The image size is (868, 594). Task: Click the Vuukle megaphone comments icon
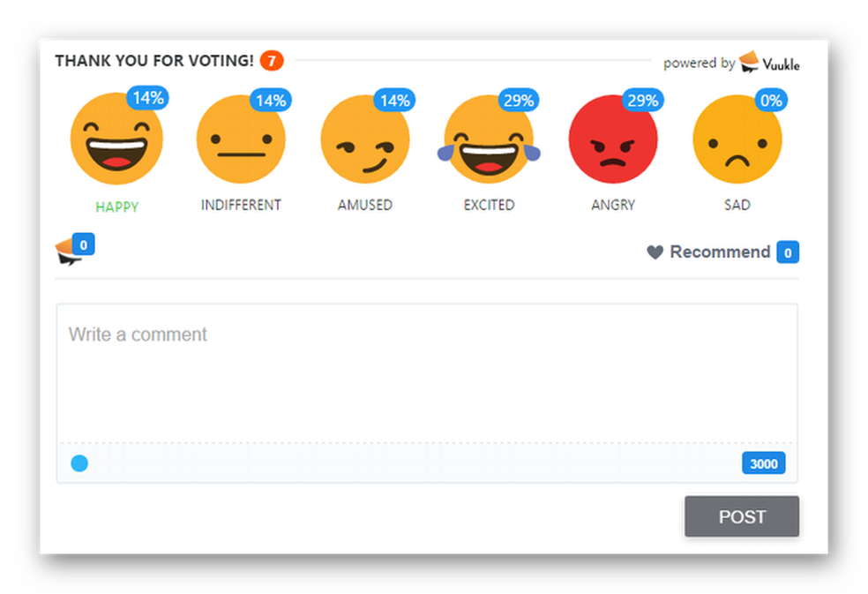68,252
